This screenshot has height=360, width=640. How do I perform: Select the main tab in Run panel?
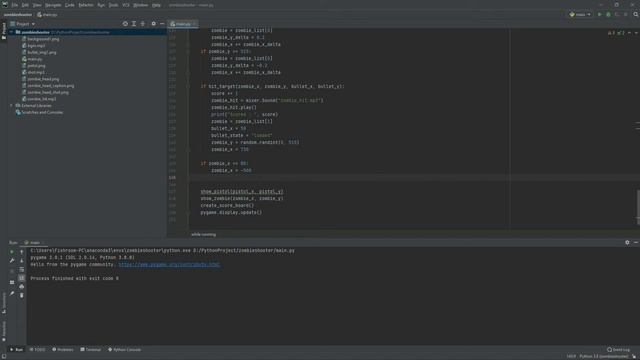(x=34, y=242)
